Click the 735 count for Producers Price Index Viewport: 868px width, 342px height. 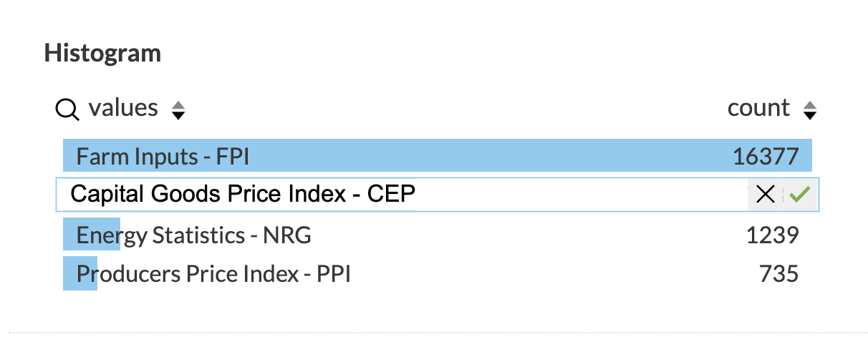pos(778,273)
